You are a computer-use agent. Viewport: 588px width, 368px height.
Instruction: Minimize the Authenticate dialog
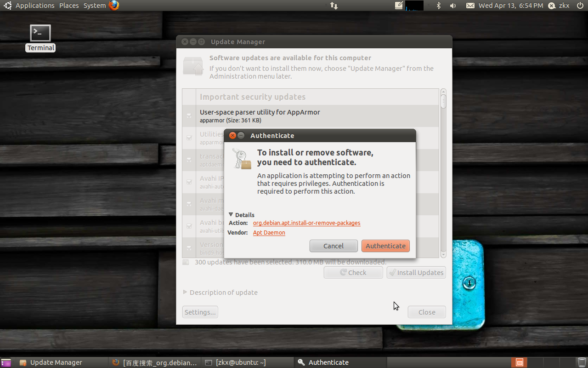tap(241, 135)
